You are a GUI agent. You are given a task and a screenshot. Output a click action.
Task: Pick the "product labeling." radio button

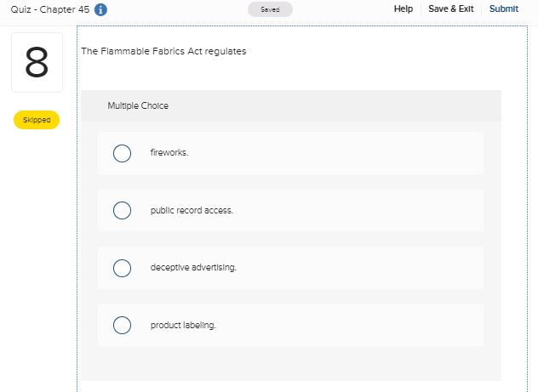coord(123,325)
